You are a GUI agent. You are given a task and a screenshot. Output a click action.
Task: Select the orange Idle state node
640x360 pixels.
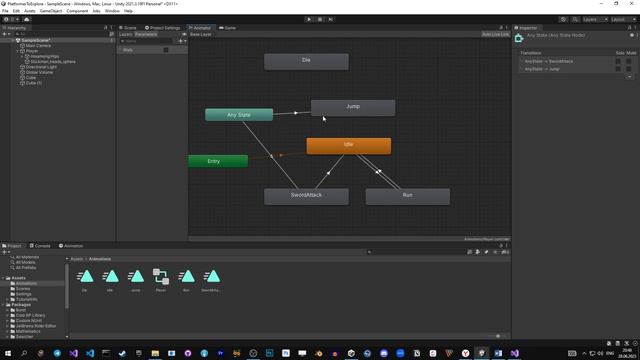(x=349, y=146)
